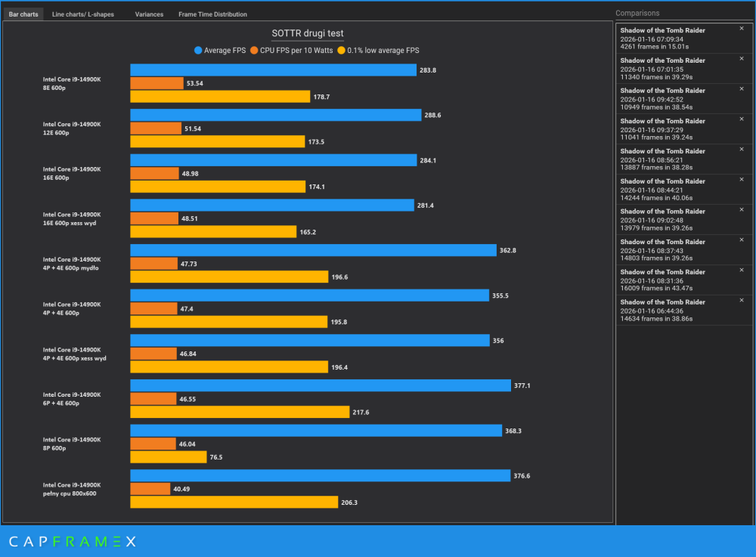Remove the 07:09:34 Tomb Raider comparison record
This screenshot has width=756, height=557.
[x=742, y=29]
